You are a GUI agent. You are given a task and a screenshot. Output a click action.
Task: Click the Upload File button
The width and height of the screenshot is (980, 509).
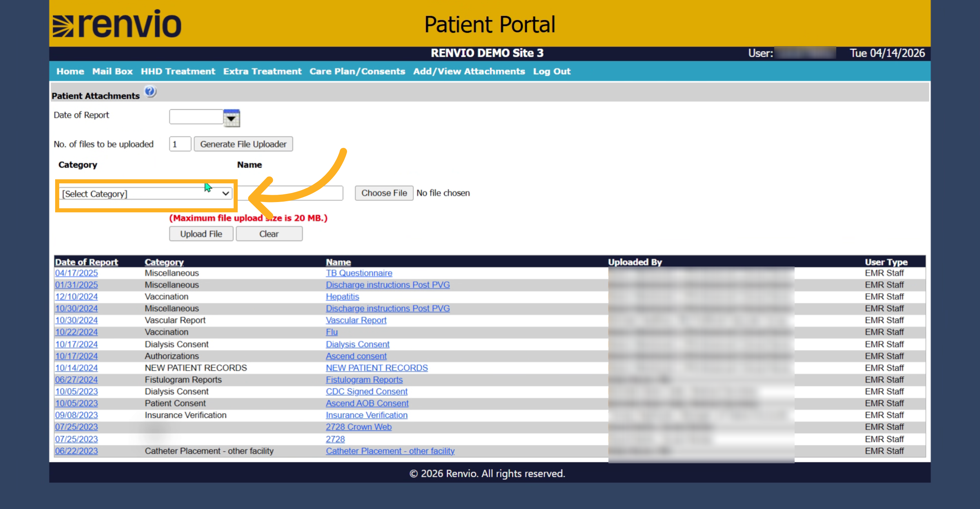coord(201,234)
